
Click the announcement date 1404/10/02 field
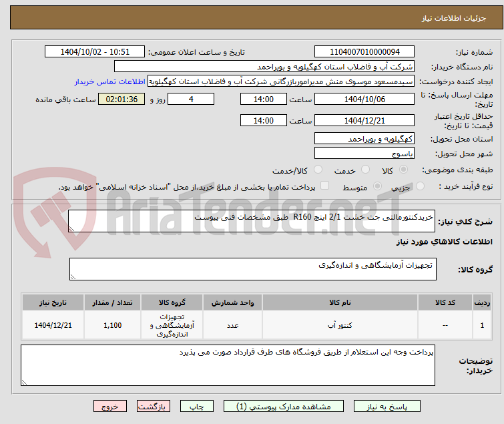click(x=95, y=52)
